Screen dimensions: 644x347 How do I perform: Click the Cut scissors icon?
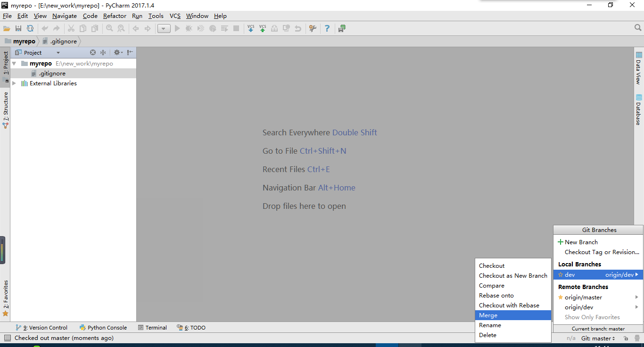(x=71, y=29)
